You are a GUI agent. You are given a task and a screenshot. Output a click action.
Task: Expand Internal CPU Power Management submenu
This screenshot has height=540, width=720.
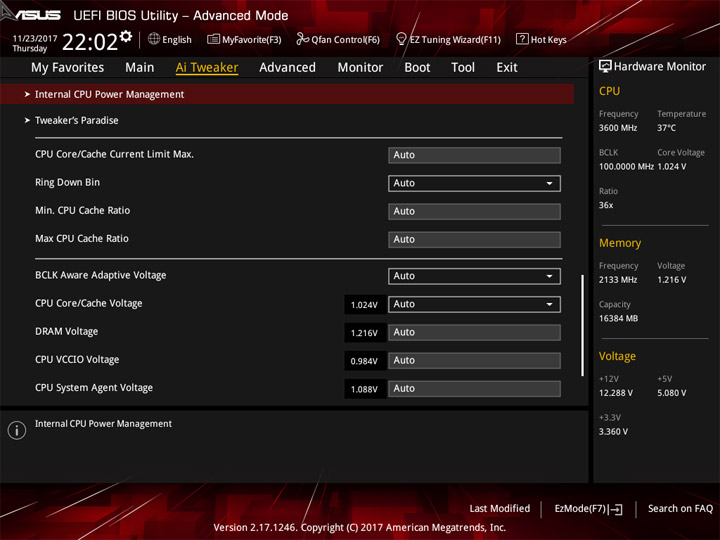[287, 94]
